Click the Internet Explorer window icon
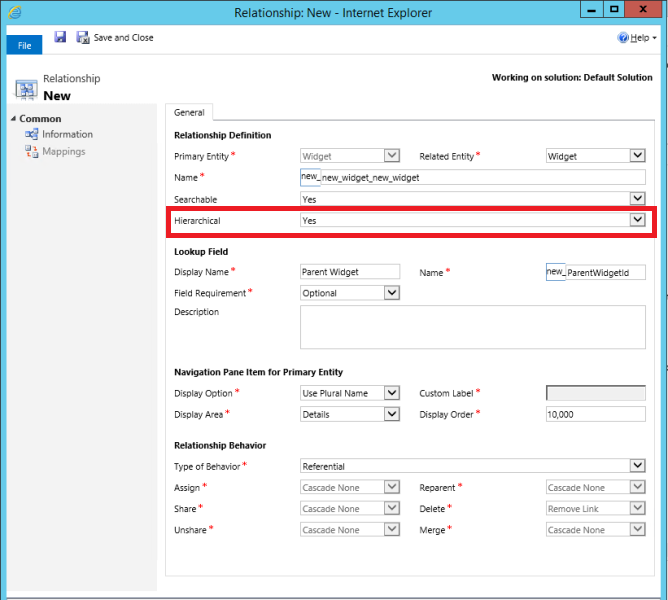 pyautogui.click(x=13, y=14)
